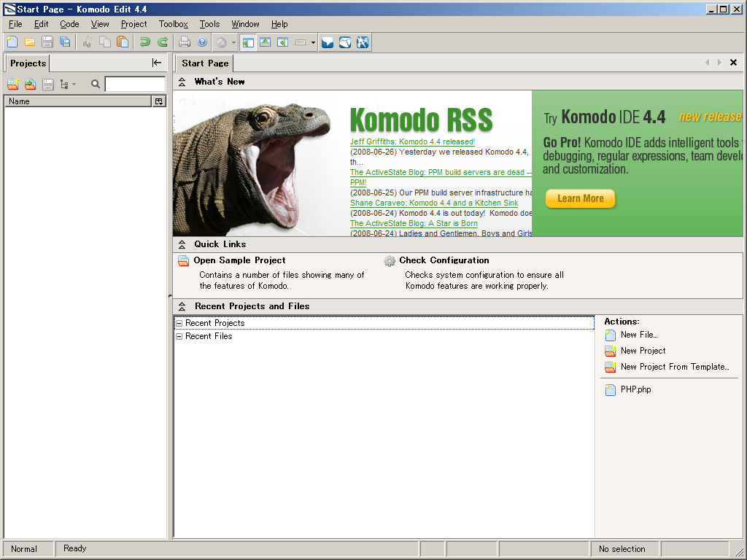Select the Start Page tab
The image size is (747, 560).
[205, 63]
